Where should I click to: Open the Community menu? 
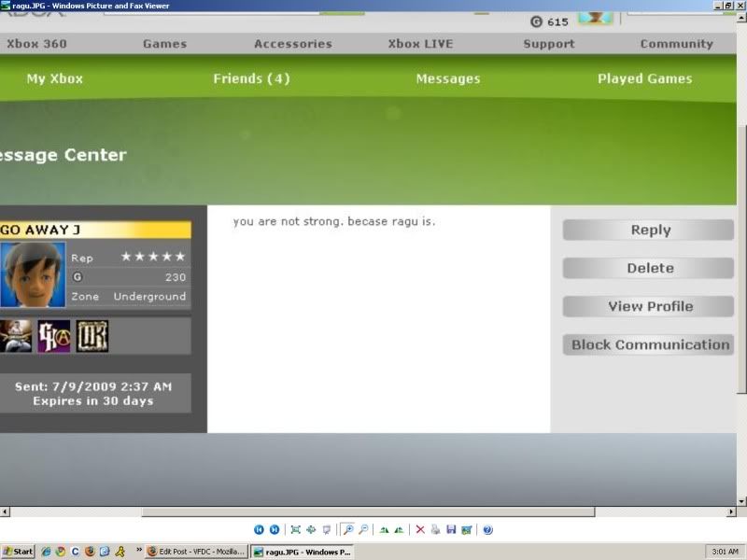pos(676,44)
